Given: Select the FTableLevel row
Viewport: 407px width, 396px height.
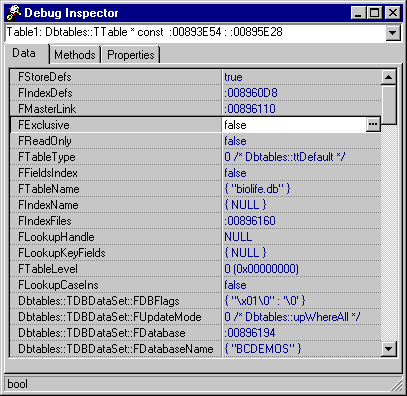Looking at the screenshot, I should click(196, 269).
